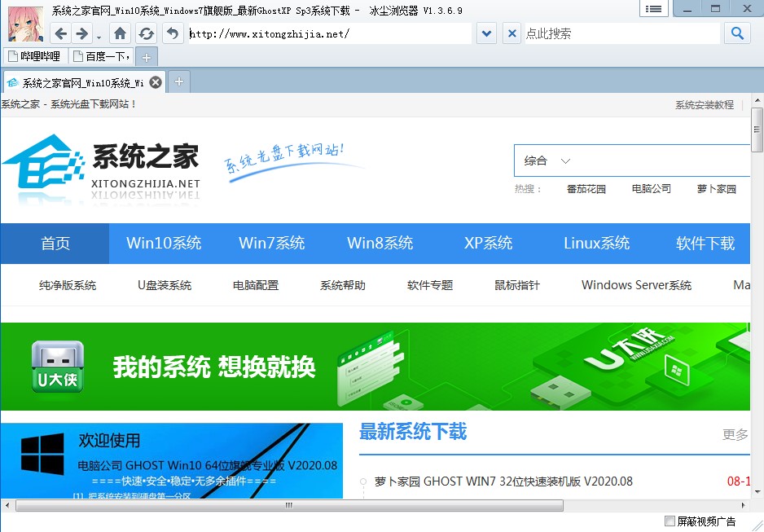Image resolution: width=764 pixels, height=532 pixels.
Task: Click the 系统安装教程 link at page top
Action: point(704,105)
